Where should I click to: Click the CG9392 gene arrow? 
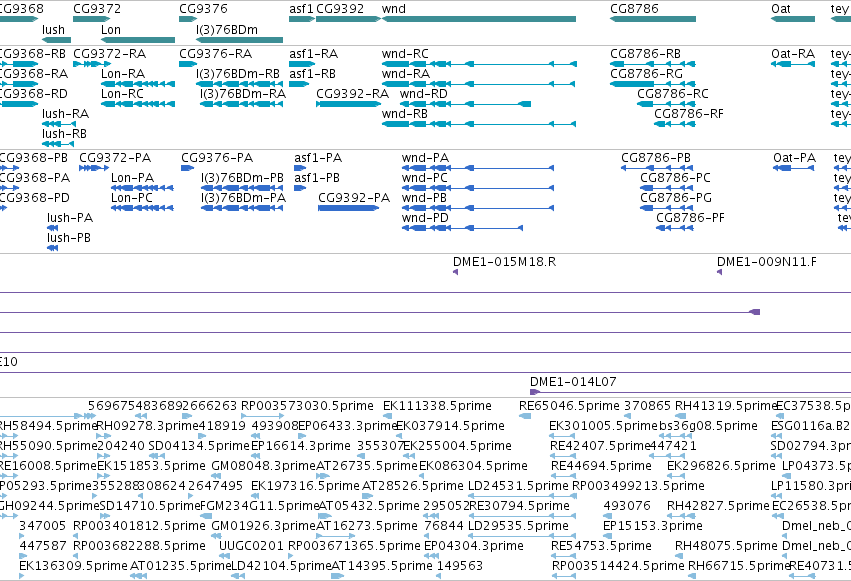(348, 19)
